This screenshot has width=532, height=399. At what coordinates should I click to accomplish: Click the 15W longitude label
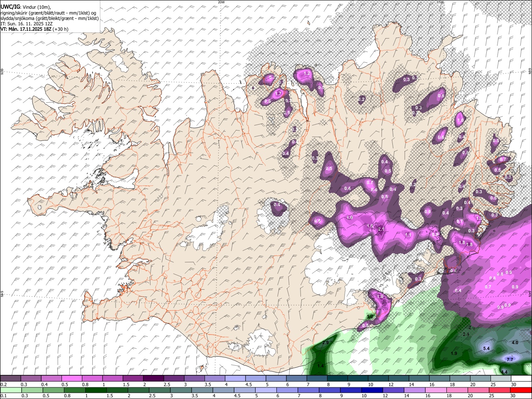(440, 2)
